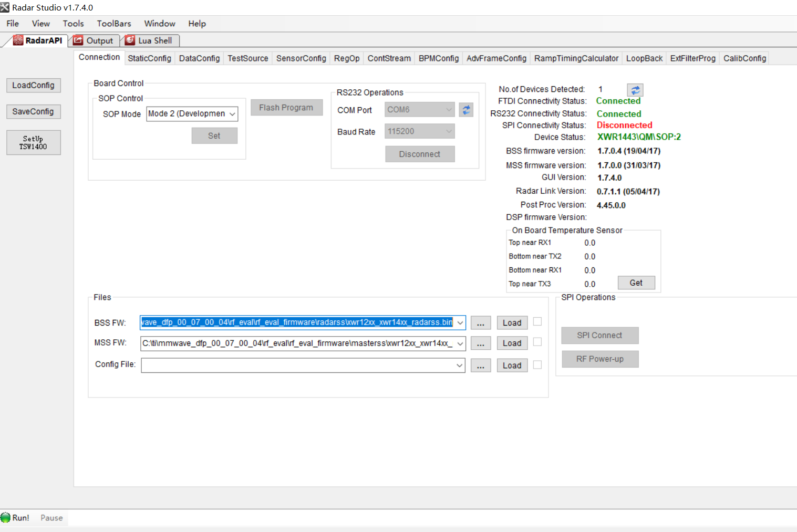797x532 pixels.
Task: Switch to the AdvFrameConfig tab
Action: [496, 58]
